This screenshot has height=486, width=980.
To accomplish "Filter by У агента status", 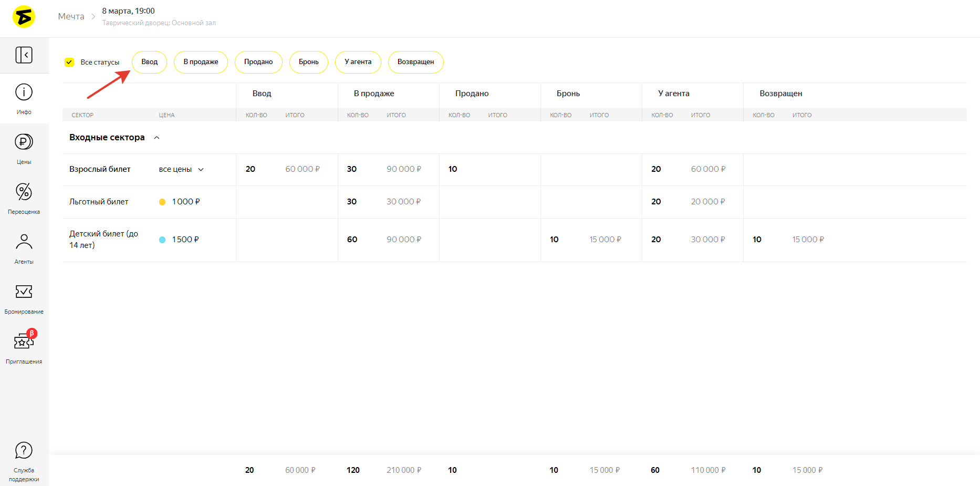I will coord(358,62).
